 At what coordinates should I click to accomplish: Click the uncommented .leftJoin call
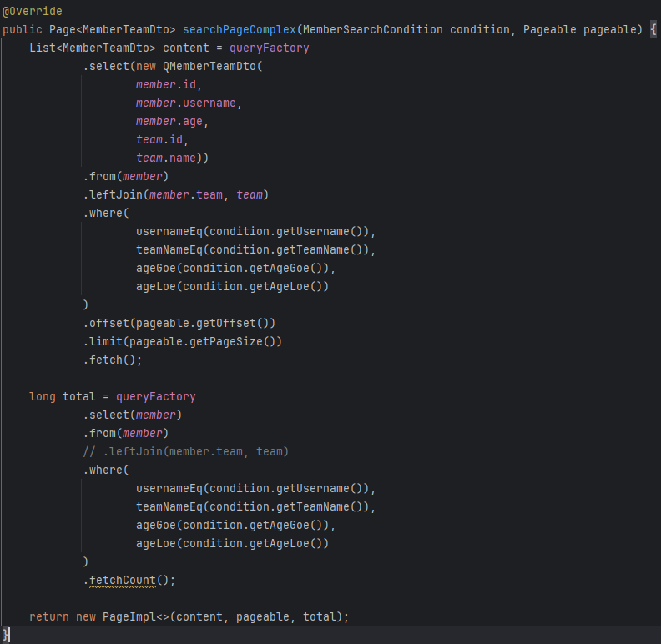click(176, 194)
